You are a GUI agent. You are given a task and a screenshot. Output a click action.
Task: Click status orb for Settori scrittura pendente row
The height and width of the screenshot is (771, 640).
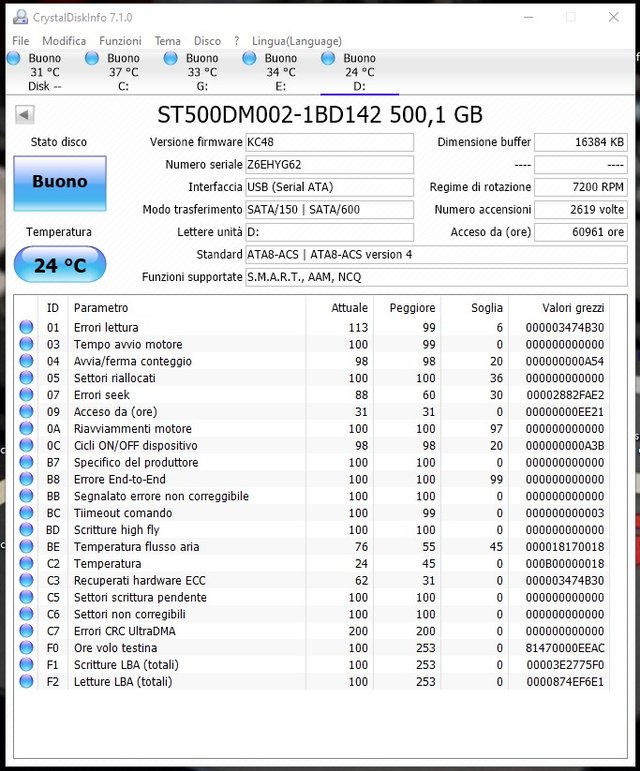point(26,597)
